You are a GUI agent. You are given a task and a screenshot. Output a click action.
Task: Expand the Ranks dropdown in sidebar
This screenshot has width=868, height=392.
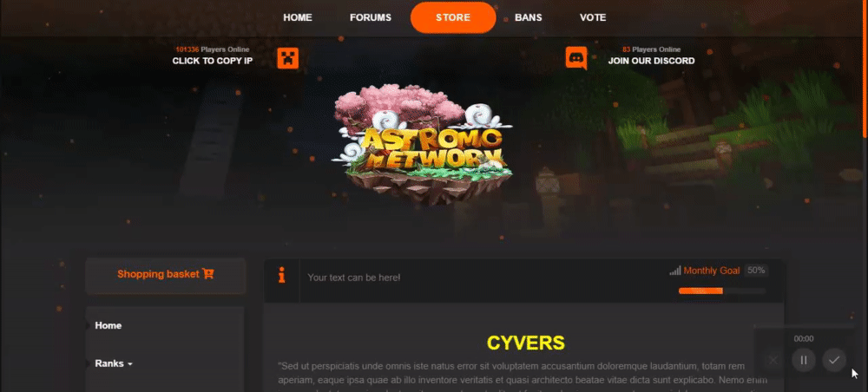[x=114, y=363]
